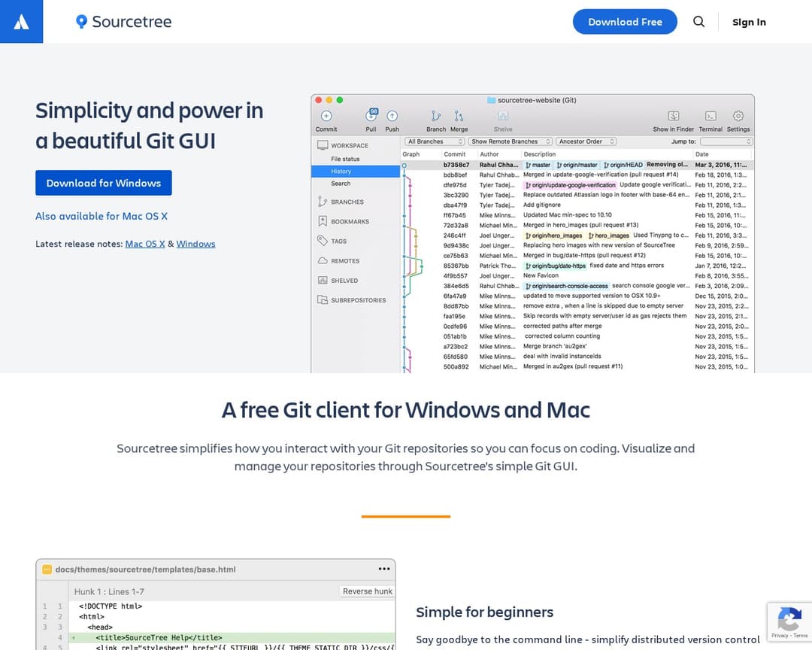Click the origin/hero_images branch tag
812x650 pixels.
point(553,235)
